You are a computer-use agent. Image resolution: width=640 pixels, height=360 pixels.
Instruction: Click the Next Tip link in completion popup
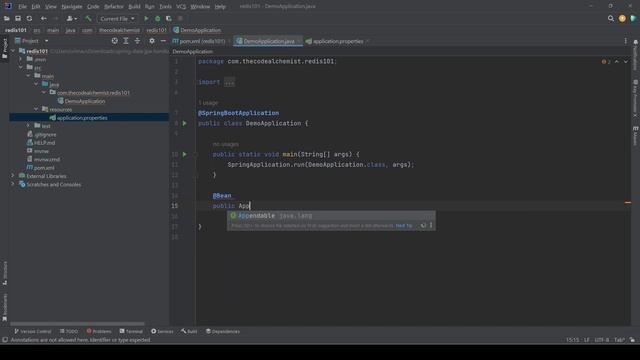(404, 226)
